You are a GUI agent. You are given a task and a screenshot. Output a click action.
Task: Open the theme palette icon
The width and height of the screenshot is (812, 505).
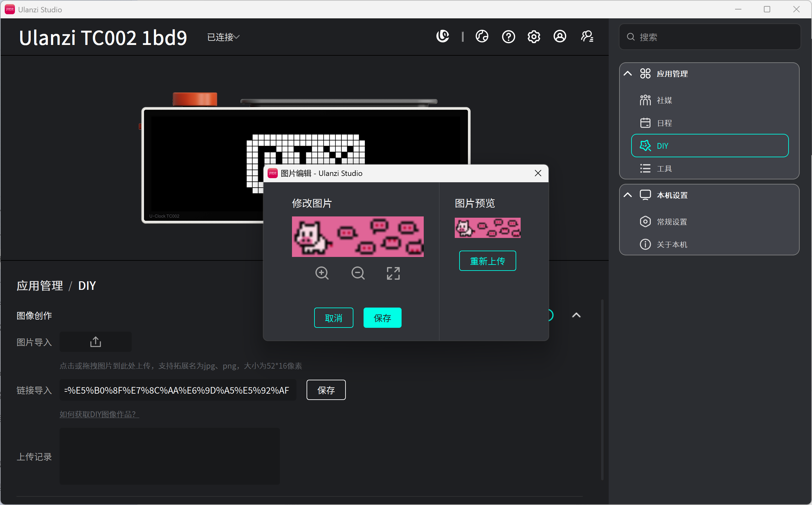click(x=482, y=36)
